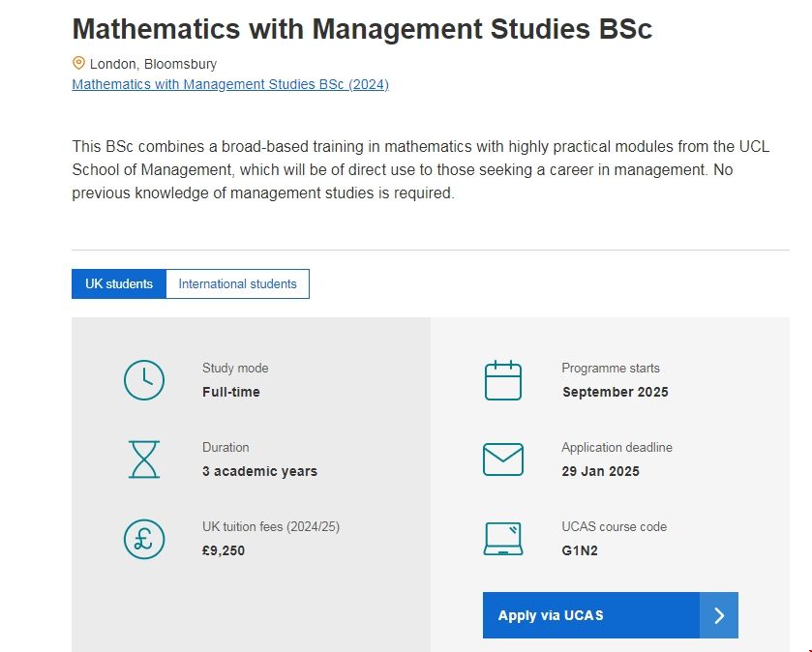Click the location pin icon near Bloomsbury

click(78, 64)
